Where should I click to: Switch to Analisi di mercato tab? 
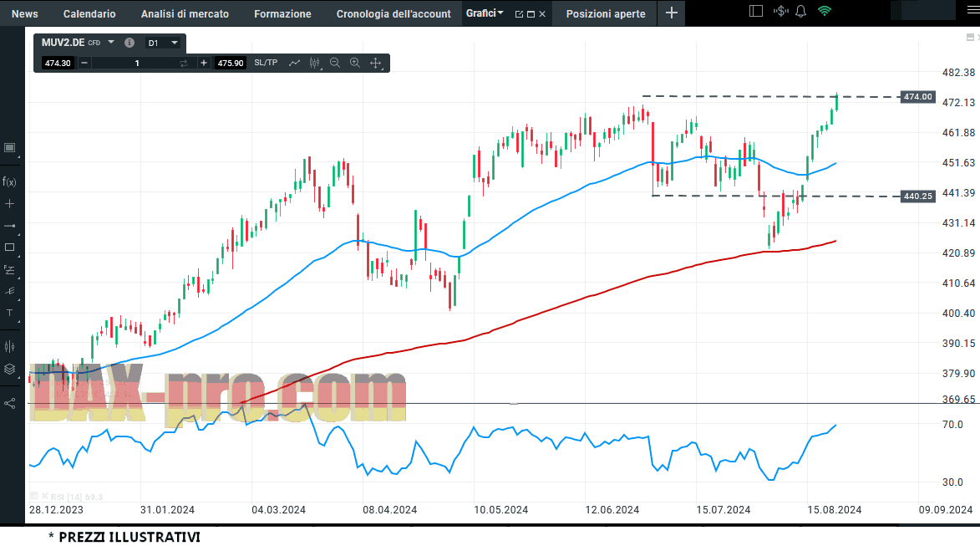click(185, 13)
